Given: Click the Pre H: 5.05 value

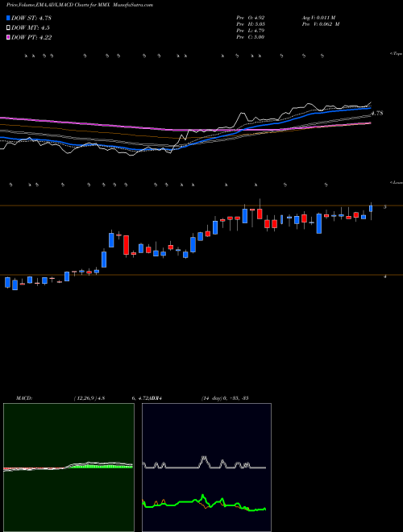Looking at the screenshot, I should point(251,24).
